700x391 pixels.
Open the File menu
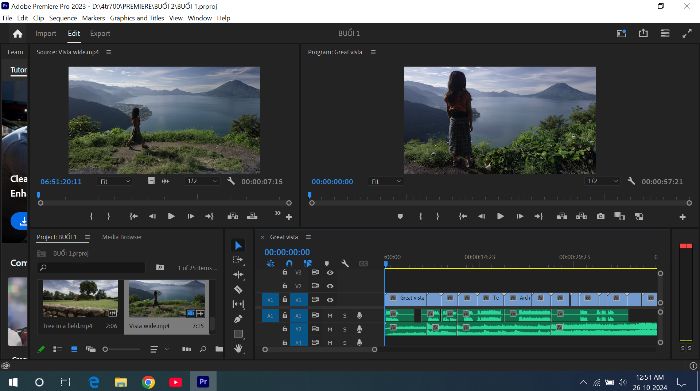coord(7,18)
